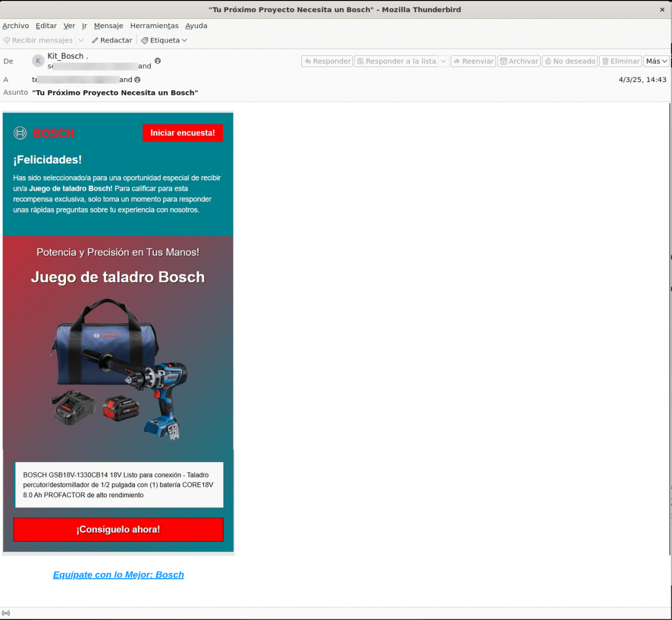Image resolution: width=672 pixels, height=620 pixels.
Task: Click Responder a la lista button
Action: pos(396,61)
